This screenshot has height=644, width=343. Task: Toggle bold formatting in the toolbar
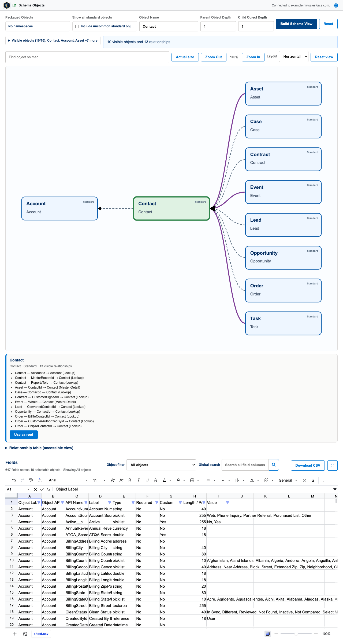[130, 480]
